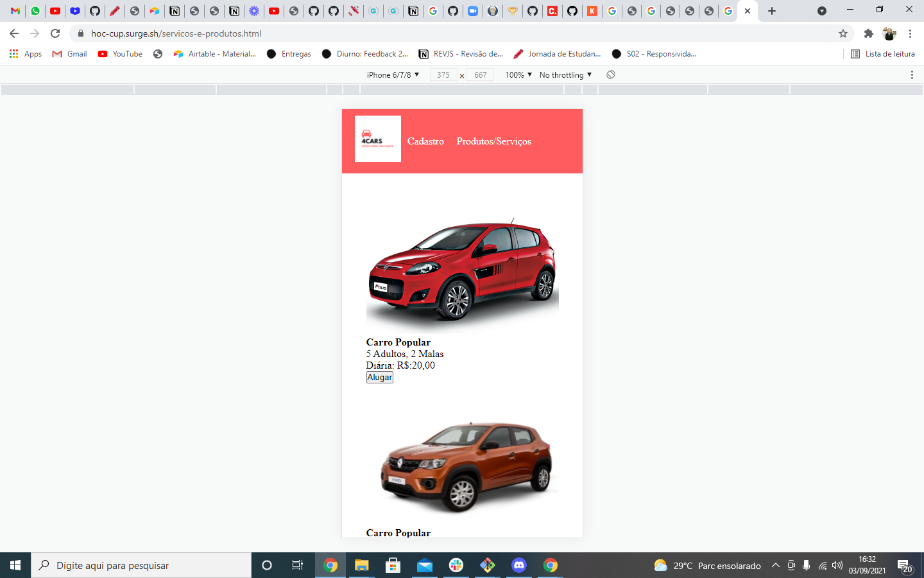Screen dimensions: 924x578
Task: Launch Discord from the taskbar
Action: tap(518, 566)
